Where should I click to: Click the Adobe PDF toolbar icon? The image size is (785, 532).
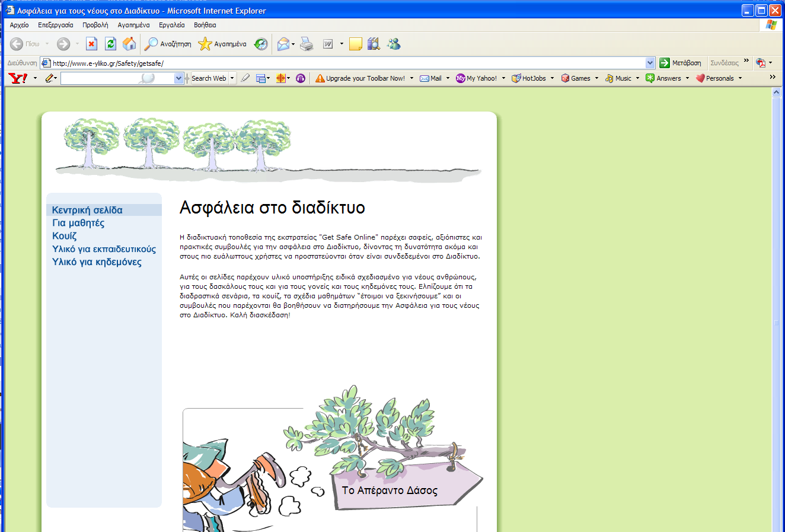click(761, 63)
